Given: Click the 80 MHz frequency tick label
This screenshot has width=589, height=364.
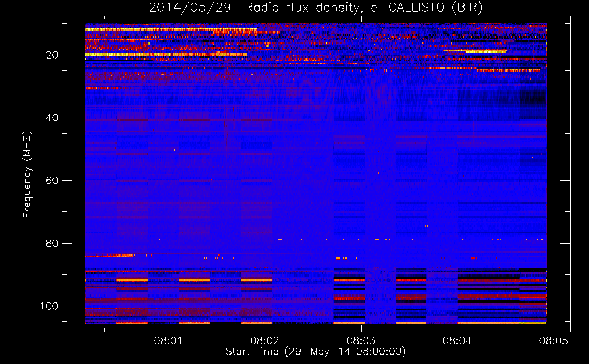Looking at the screenshot, I should [52, 243].
